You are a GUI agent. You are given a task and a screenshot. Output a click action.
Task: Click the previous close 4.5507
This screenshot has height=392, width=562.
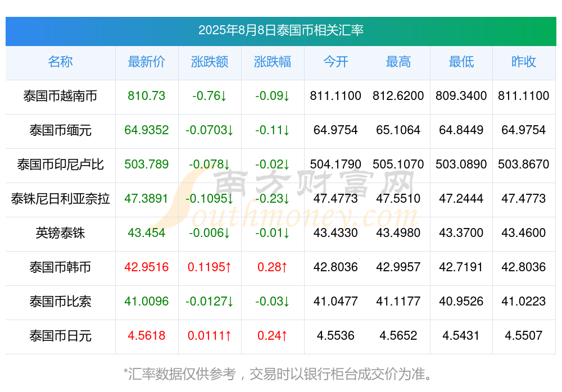tap(524, 336)
